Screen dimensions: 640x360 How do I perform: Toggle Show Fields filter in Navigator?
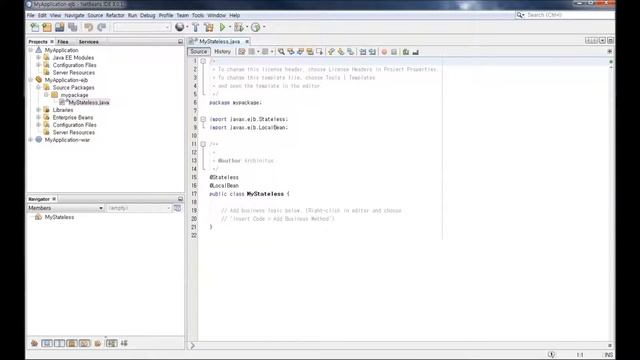(47, 343)
